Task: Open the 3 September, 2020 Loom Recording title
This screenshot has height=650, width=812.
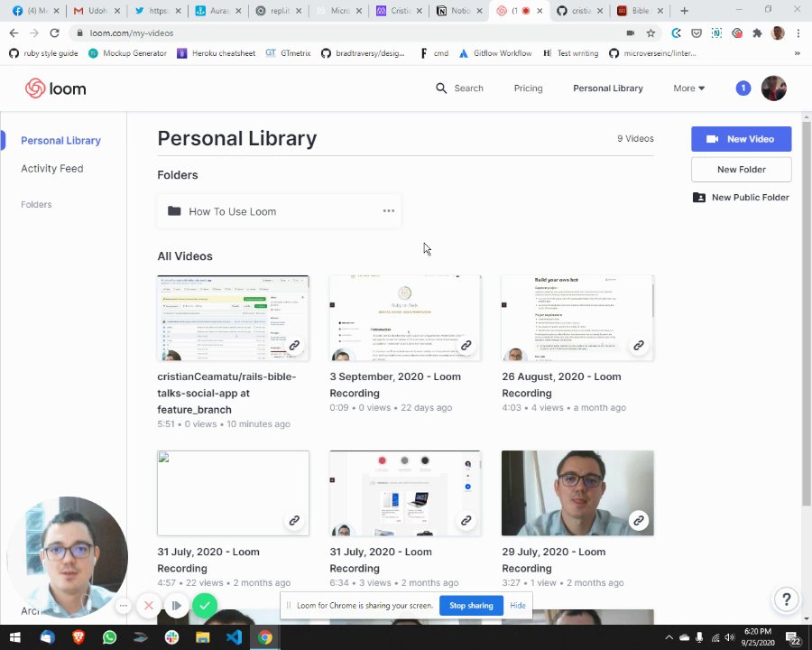Action: pos(394,385)
